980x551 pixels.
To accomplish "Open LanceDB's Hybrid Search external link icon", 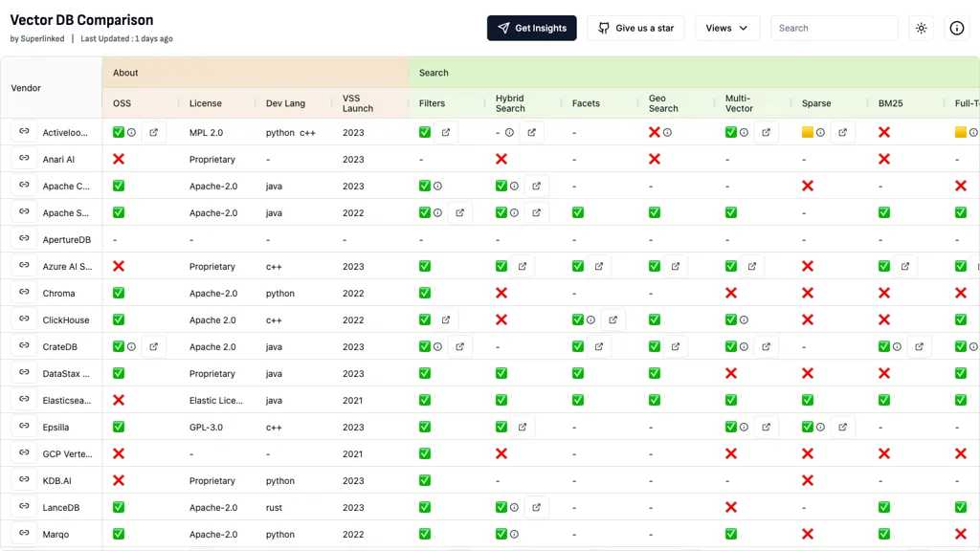I will point(537,507).
